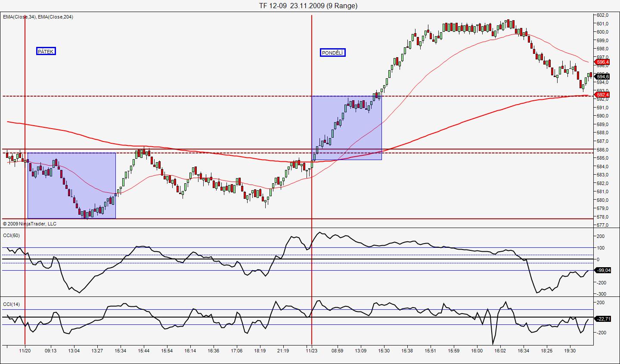Image resolution: width=620 pixels, height=364 pixels.
Task: Click the -22,71 CCI value marker
Action: (603, 319)
